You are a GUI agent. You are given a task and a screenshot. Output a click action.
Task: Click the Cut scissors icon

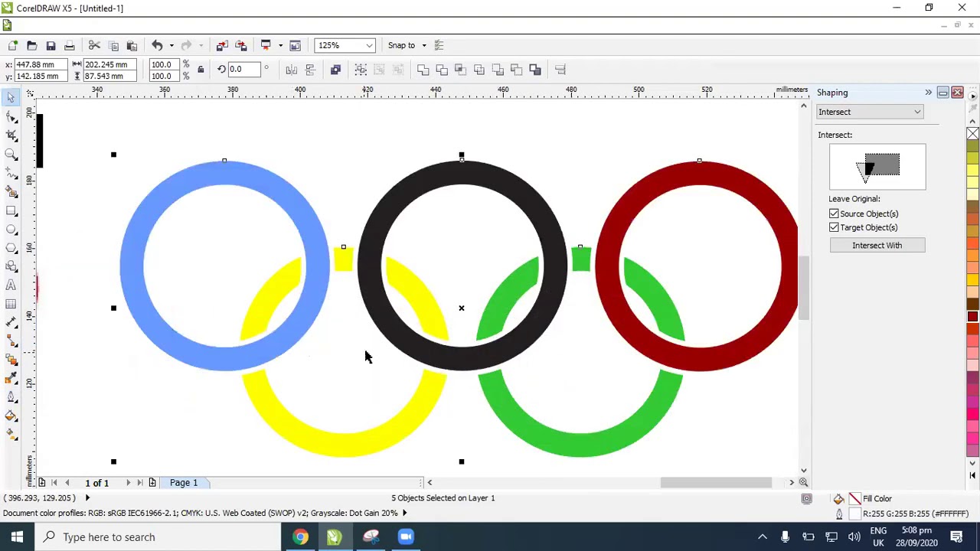(x=94, y=45)
